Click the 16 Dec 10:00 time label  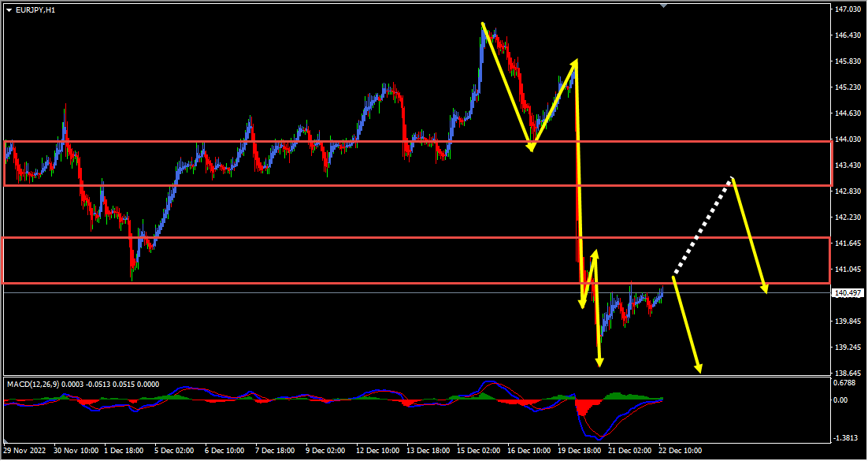tap(530, 451)
